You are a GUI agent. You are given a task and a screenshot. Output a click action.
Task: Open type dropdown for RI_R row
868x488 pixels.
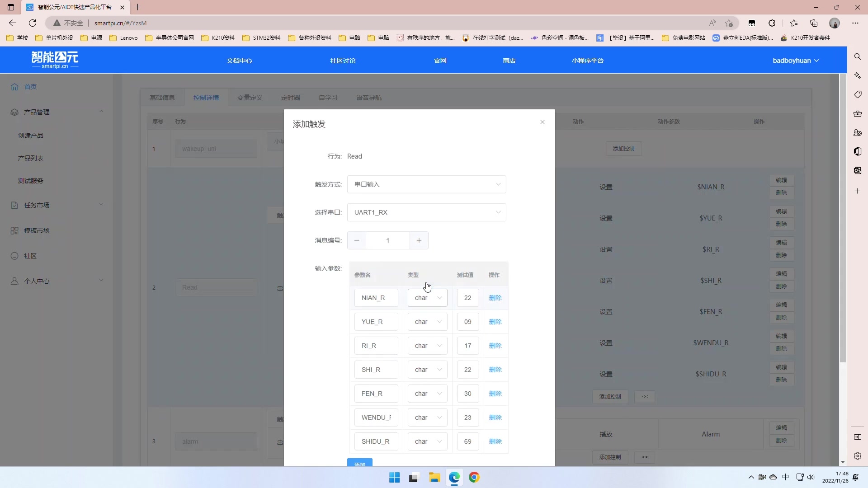tap(427, 346)
